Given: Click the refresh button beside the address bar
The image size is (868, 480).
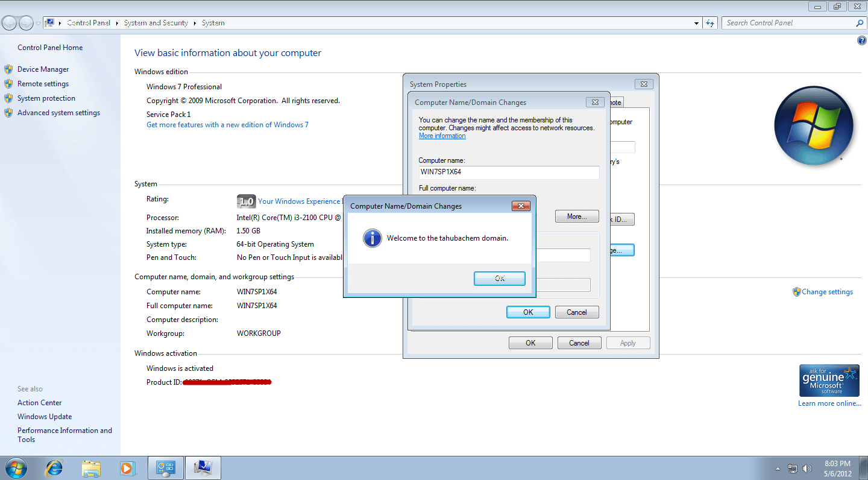Looking at the screenshot, I should [x=710, y=23].
